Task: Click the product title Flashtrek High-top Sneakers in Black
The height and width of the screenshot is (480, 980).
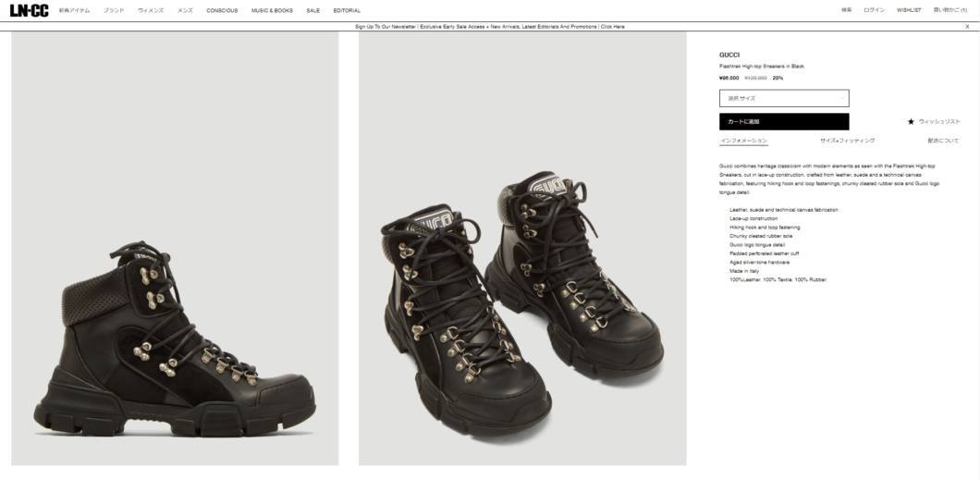Action: (x=761, y=67)
